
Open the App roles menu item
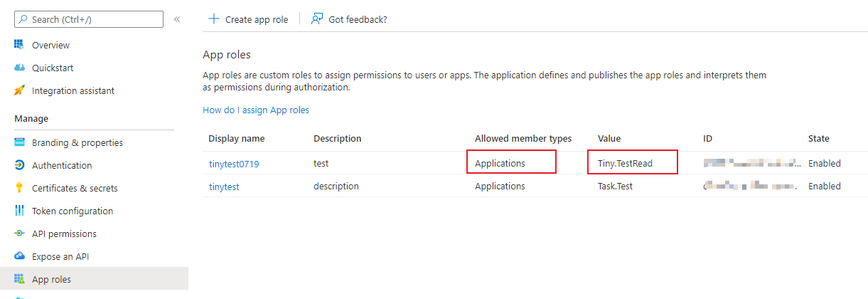pyautogui.click(x=94, y=279)
